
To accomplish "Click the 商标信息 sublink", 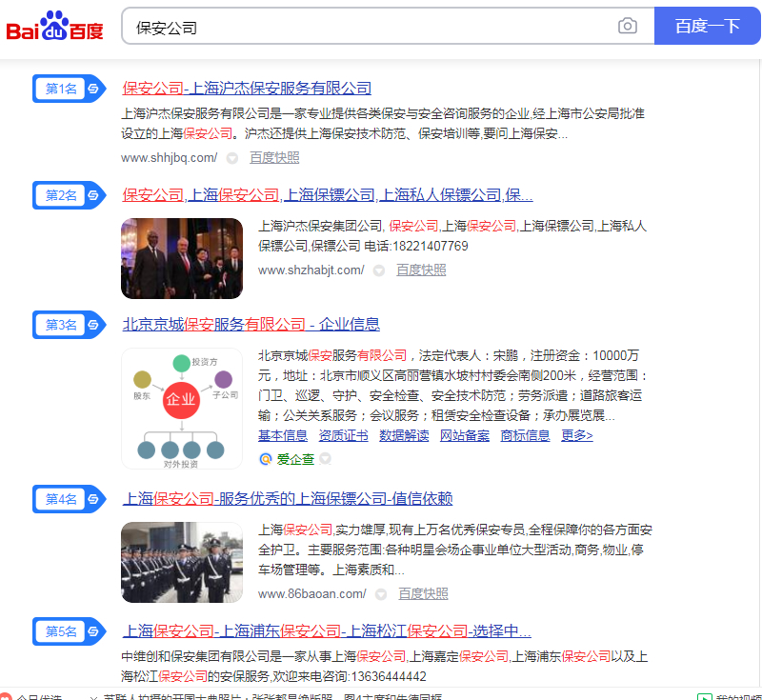I will click(526, 436).
